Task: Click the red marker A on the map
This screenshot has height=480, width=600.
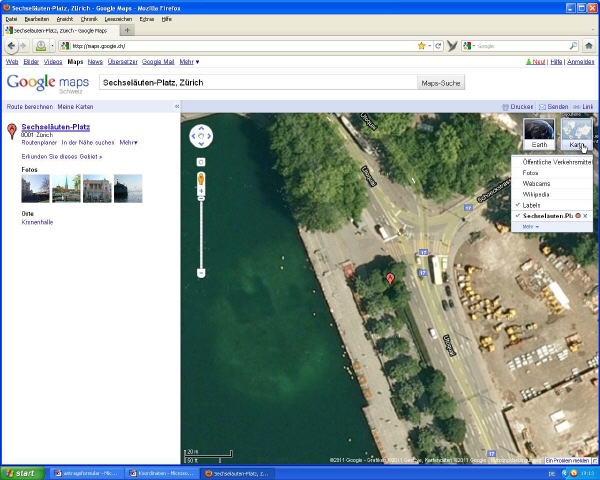Action: pos(390,279)
